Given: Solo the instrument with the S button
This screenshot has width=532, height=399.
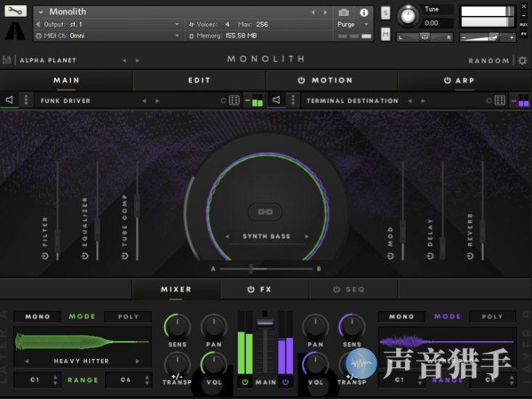Looking at the screenshot, I should click(x=385, y=13).
